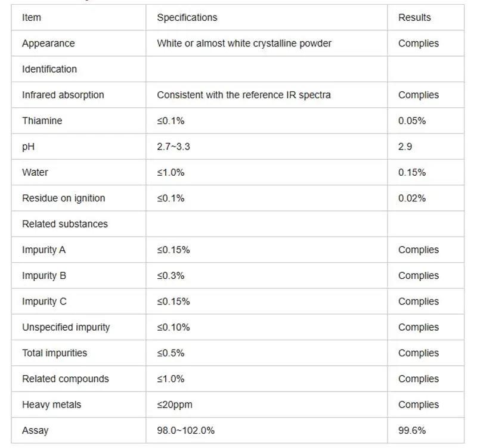Click the "Infrared absorption" cell
The height and width of the screenshot is (448, 477).
click(x=63, y=95)
